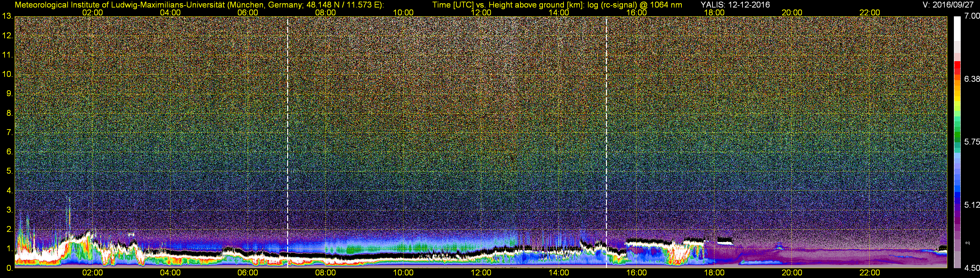This screenshot has width=980, height=278.
Task: Click the 3 km height axis label
Action: (x=9, y=210)
